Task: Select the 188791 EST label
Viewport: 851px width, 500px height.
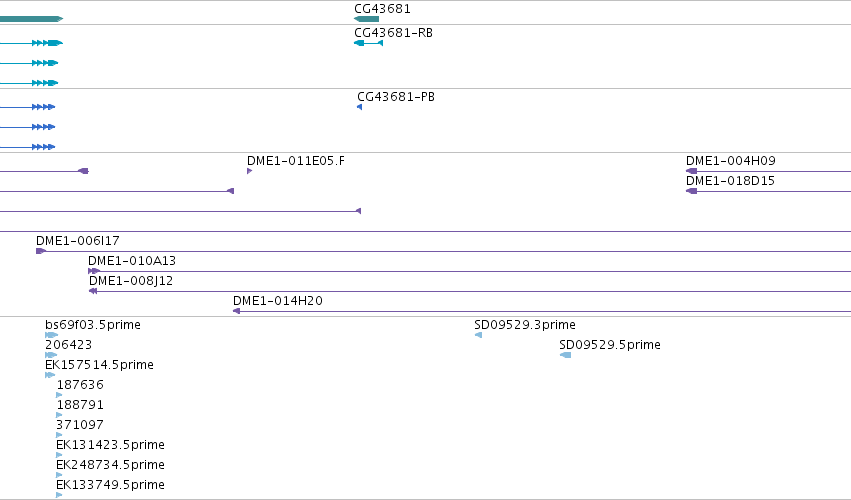Action: [x=80, y=405]
